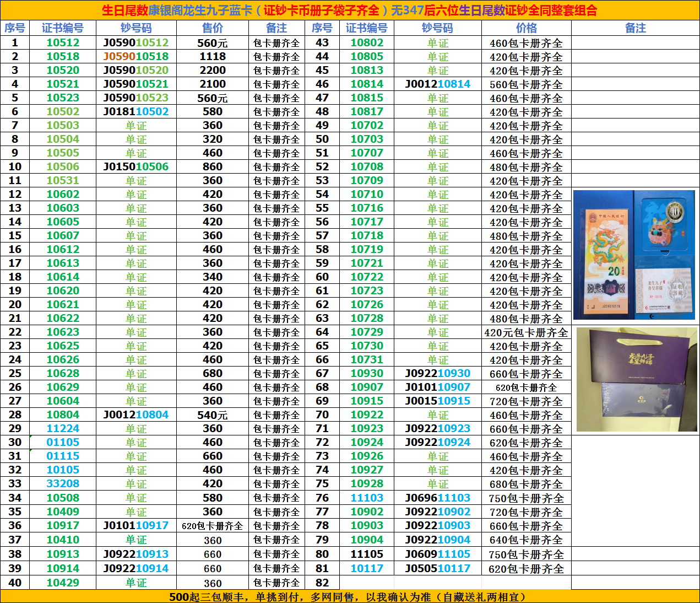The height and width of the screenshot is (603, 700).
Task: Click banknote number J018110502
Action: pos(136,111)
